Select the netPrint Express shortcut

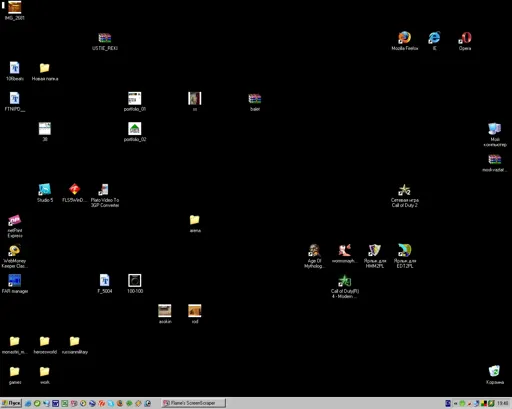[x=14, y=220]
